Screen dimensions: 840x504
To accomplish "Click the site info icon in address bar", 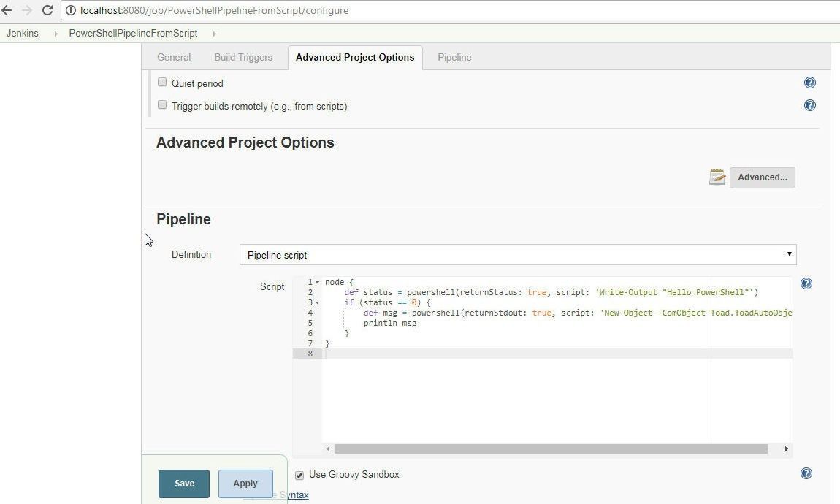I will coord(71,10).
